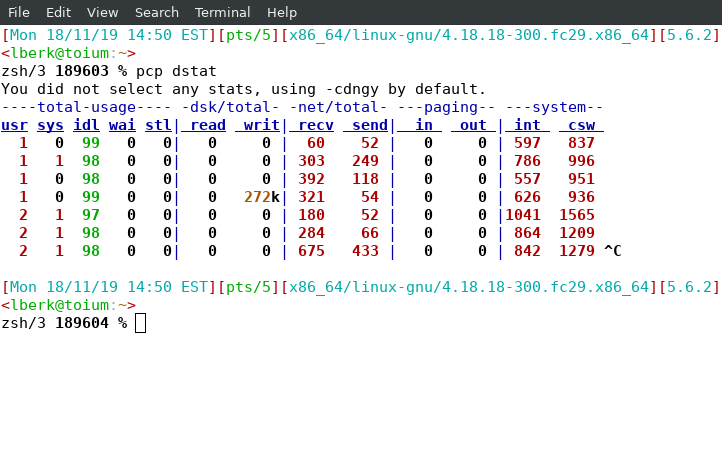Click the 'int' column header

(x=527, y=125)
